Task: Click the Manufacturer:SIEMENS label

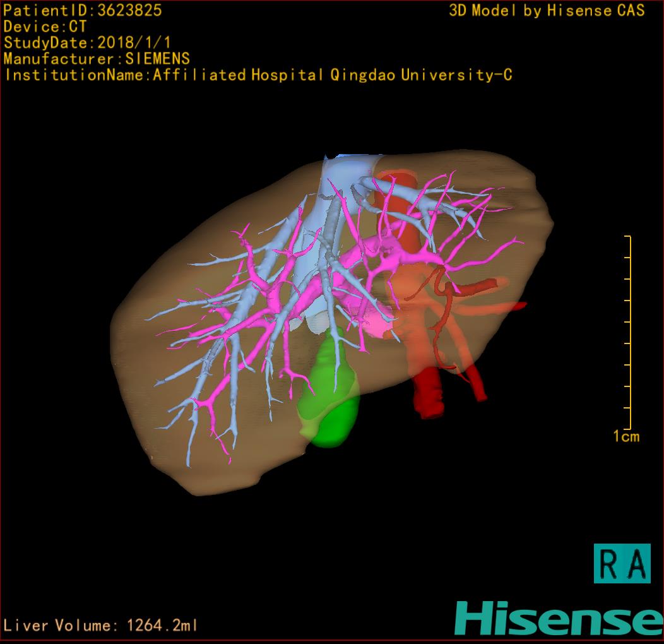Action: [97, 59]
